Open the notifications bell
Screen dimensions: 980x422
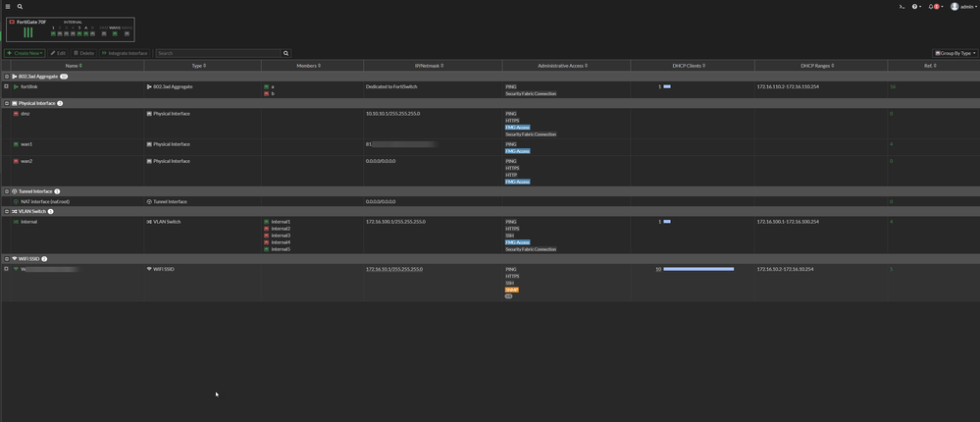[936, 6]
